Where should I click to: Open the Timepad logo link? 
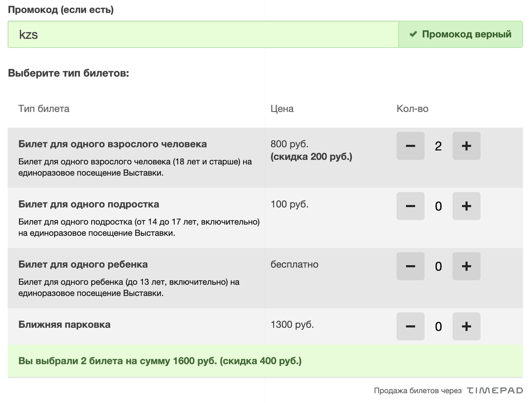(x=494, y=390)
